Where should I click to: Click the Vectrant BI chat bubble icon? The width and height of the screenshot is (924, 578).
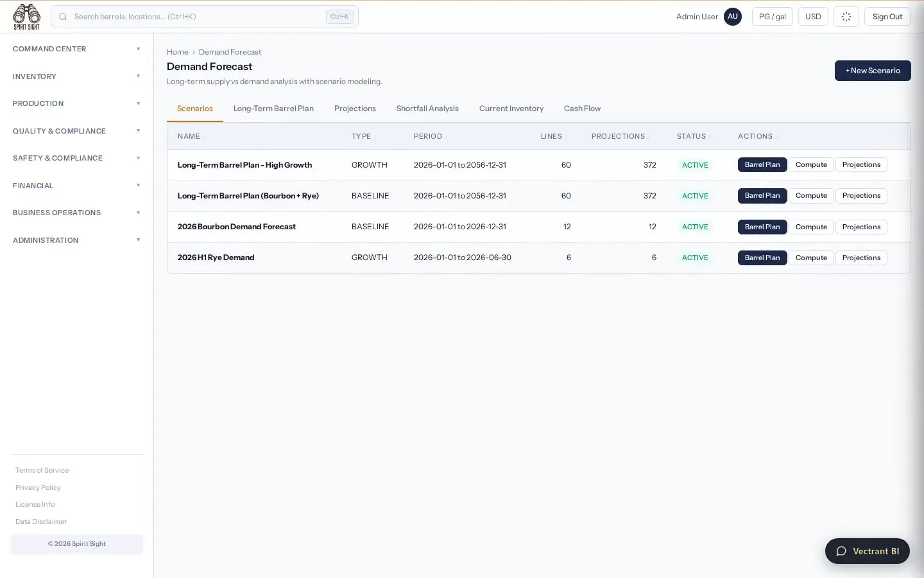(841, 551)
